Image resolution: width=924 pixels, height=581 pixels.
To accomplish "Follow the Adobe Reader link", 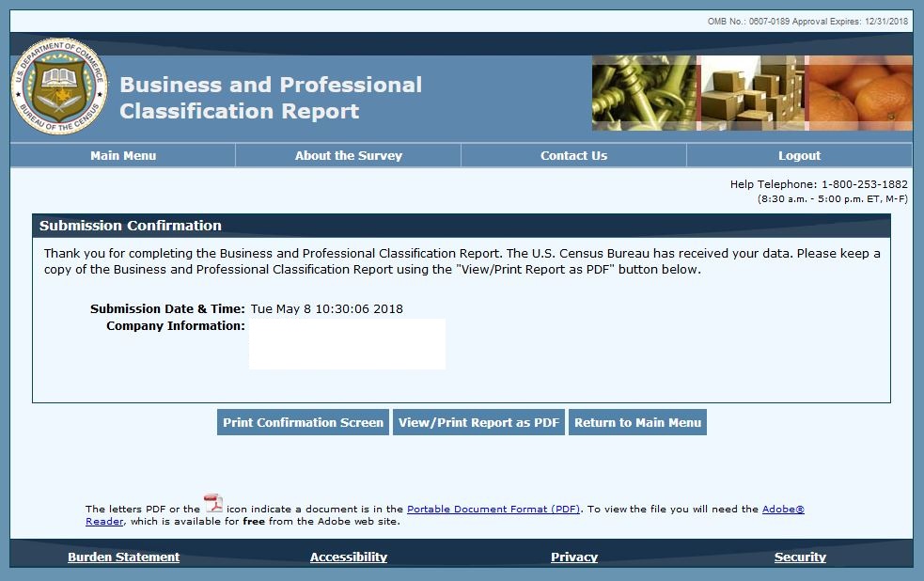I will (x=782, y=510).
